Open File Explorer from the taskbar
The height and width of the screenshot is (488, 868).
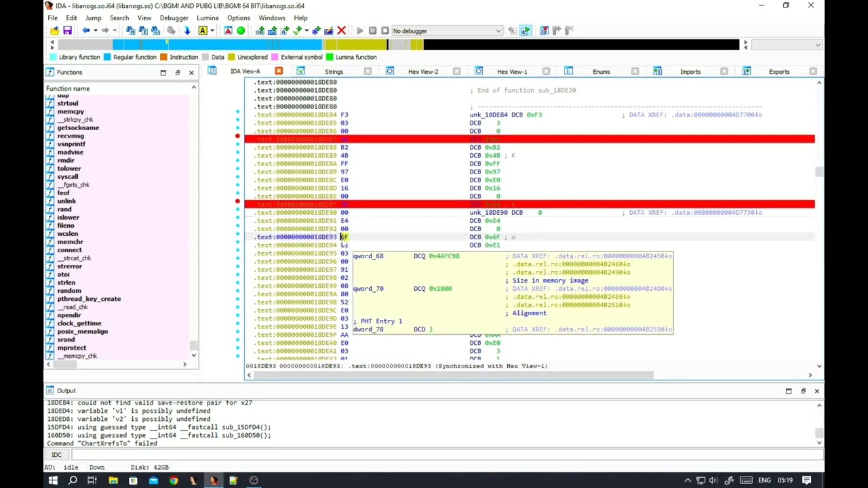113,481
